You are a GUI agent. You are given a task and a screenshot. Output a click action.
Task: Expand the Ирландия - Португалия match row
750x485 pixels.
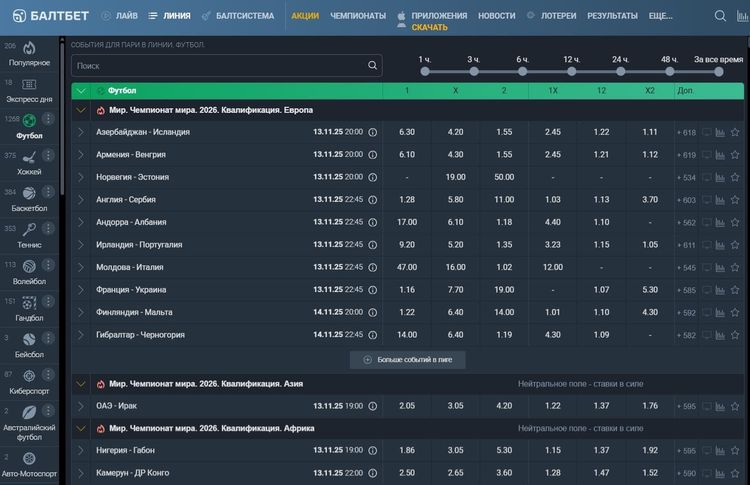(x=80, y=245)
